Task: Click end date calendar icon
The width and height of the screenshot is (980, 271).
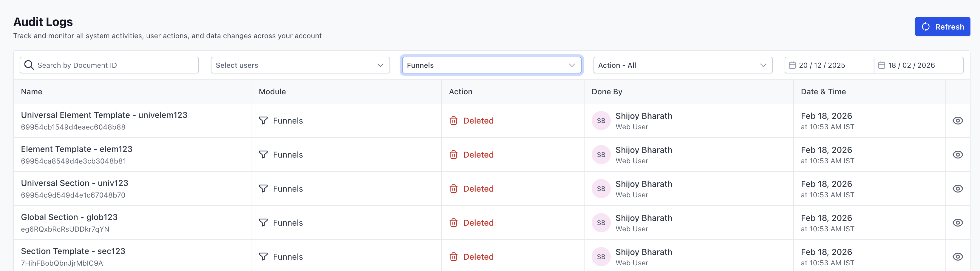Action: click(882, 65)
